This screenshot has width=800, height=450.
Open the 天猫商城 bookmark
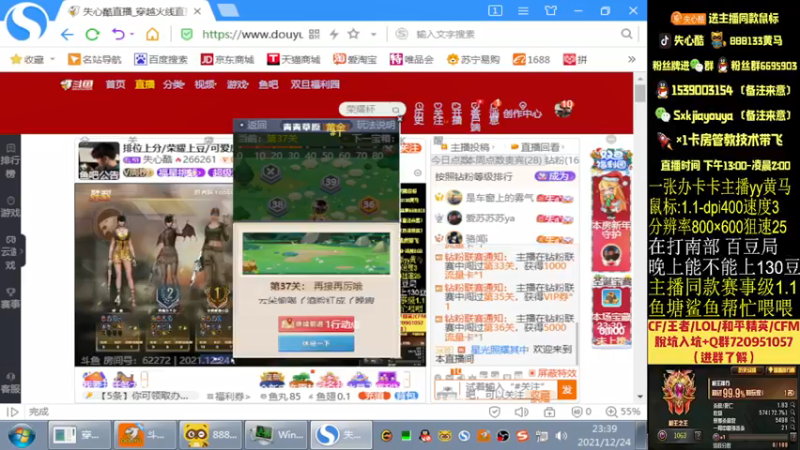click(293, 59)
